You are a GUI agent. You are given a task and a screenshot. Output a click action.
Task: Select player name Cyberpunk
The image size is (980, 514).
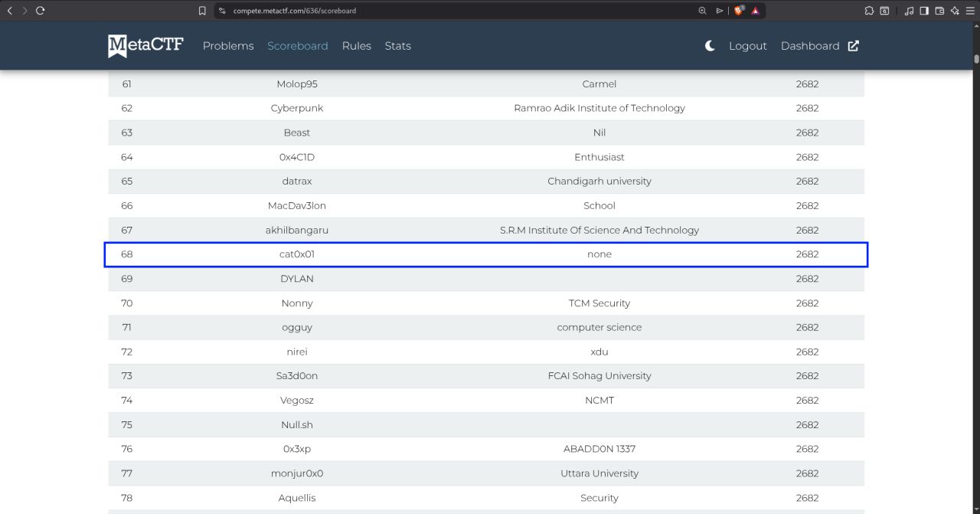click(297, 108)
